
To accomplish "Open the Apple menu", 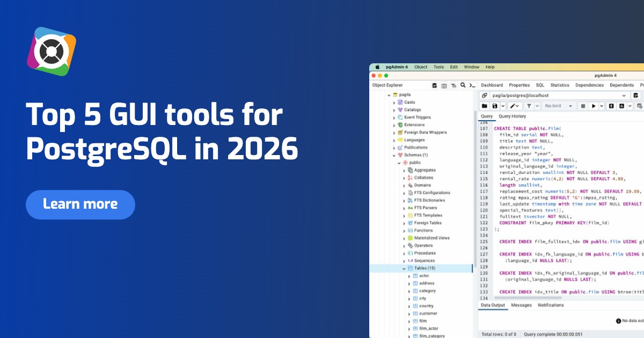I will click(x=378, y=67).
